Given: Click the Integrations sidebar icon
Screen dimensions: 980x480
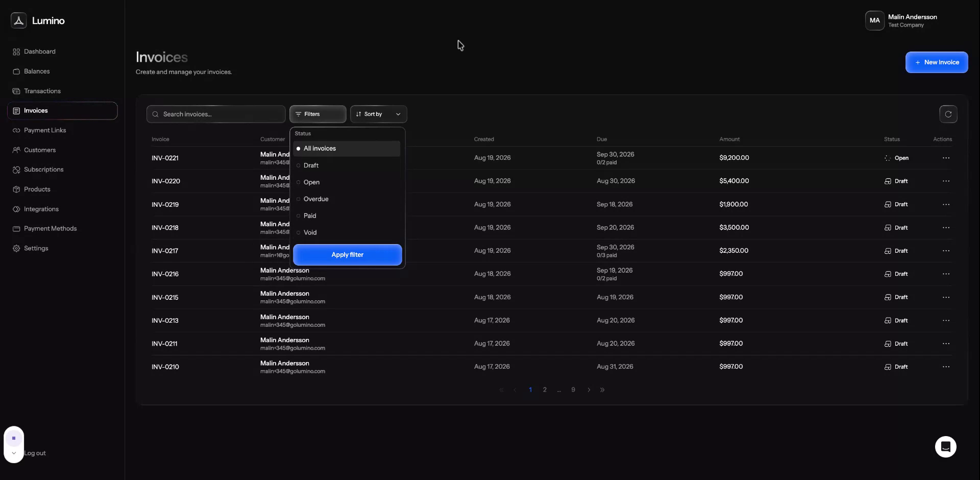Looking at the screenshot, I should (16, 209).
